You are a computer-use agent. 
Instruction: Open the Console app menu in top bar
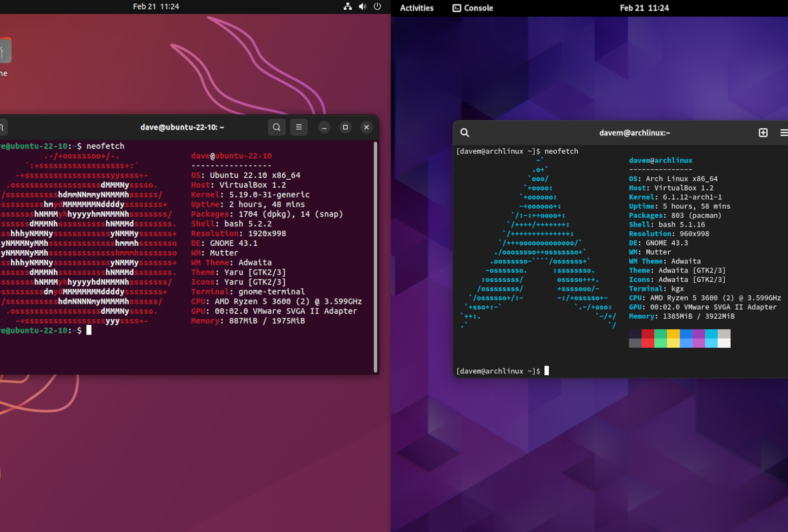pos(473,8)
